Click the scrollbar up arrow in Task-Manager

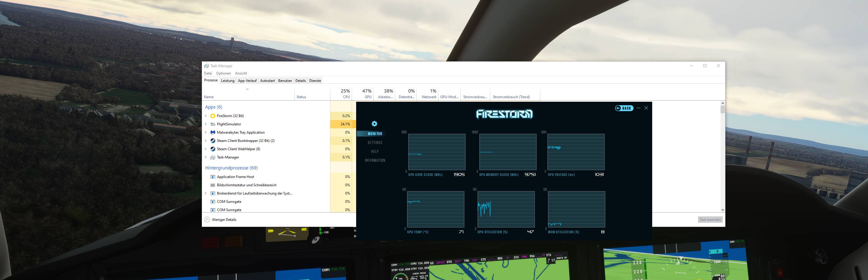(722, 103)
